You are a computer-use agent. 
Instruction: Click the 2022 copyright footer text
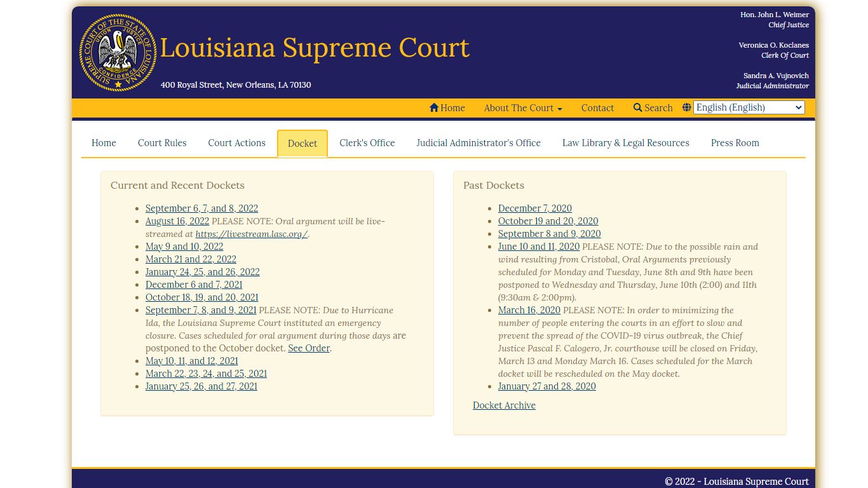[x=736, y=482]
